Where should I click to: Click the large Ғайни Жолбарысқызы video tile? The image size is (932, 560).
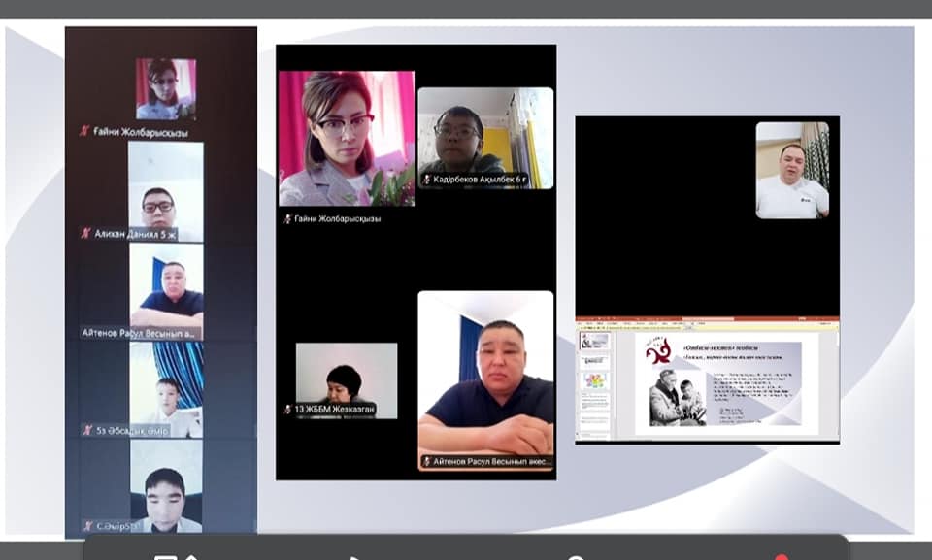point(346,138)
